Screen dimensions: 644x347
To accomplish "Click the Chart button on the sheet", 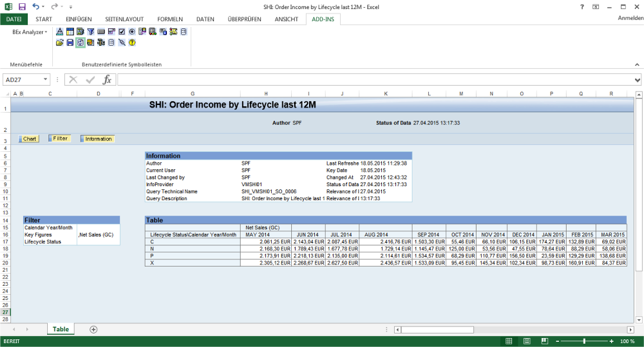I will [x=29, y=139].
